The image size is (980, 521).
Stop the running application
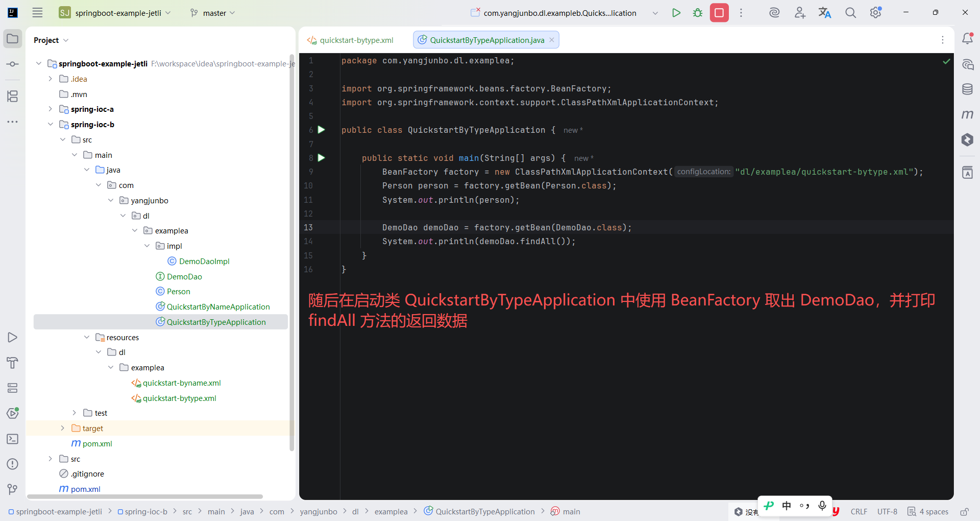(x=719, y=13)
